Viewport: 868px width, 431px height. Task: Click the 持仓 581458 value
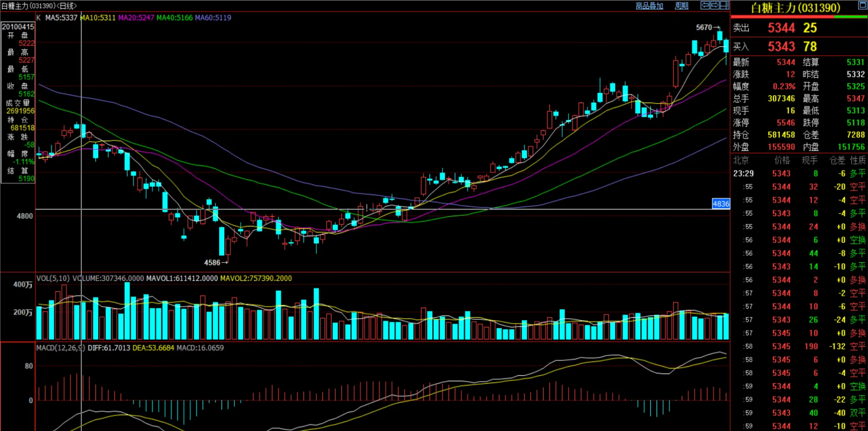click(x=781, y=135)
